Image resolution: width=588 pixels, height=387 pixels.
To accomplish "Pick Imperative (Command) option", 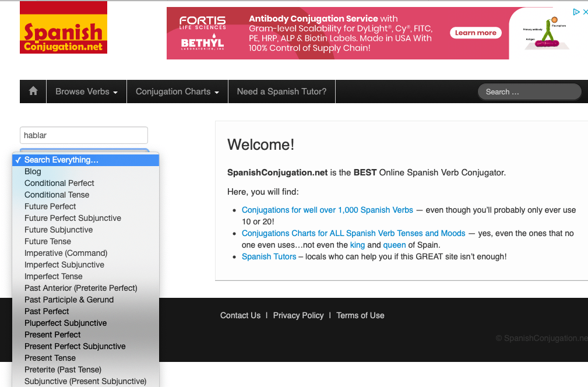I will pos(66,253).
